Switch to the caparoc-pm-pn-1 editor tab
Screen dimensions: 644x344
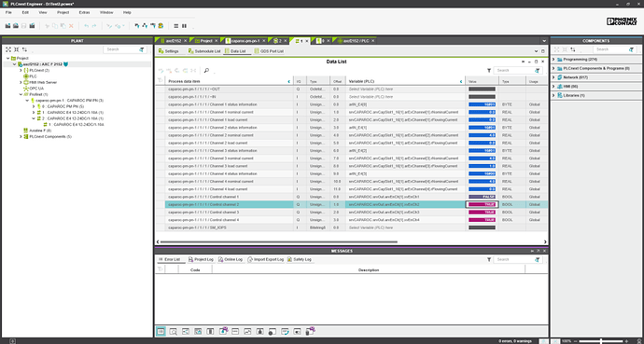245,41
